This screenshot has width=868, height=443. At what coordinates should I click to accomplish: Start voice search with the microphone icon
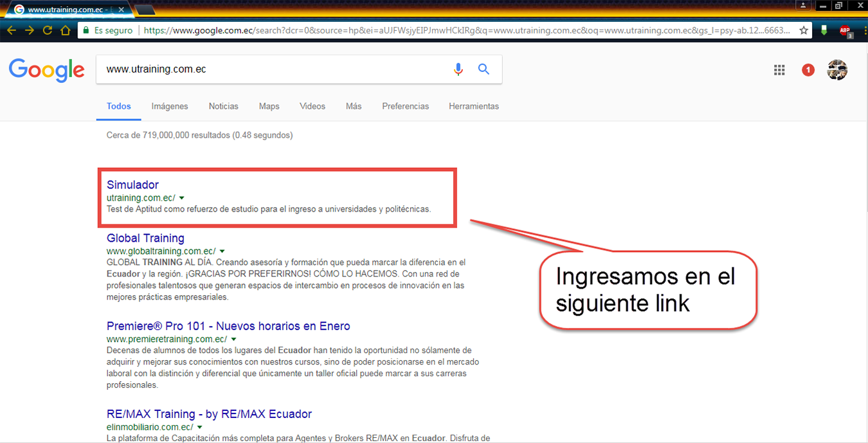pyautogui.click(x=458, y=69)
